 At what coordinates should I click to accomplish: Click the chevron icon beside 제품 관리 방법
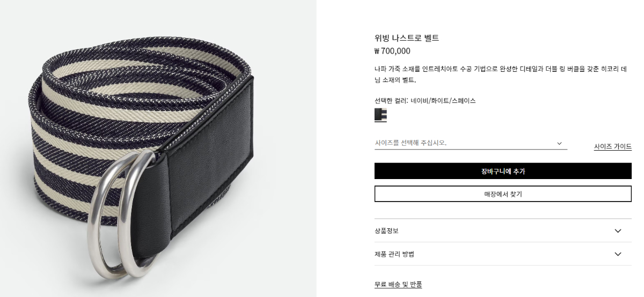(x=618, y=254)
